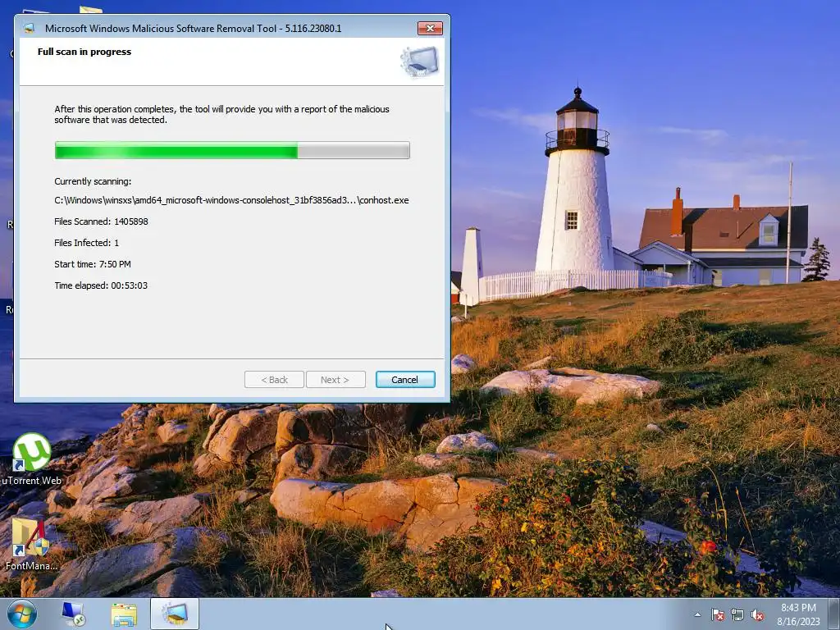Click the network status tray icon
The width and height of the screenshot is (840, 630).
pos(737,614)
